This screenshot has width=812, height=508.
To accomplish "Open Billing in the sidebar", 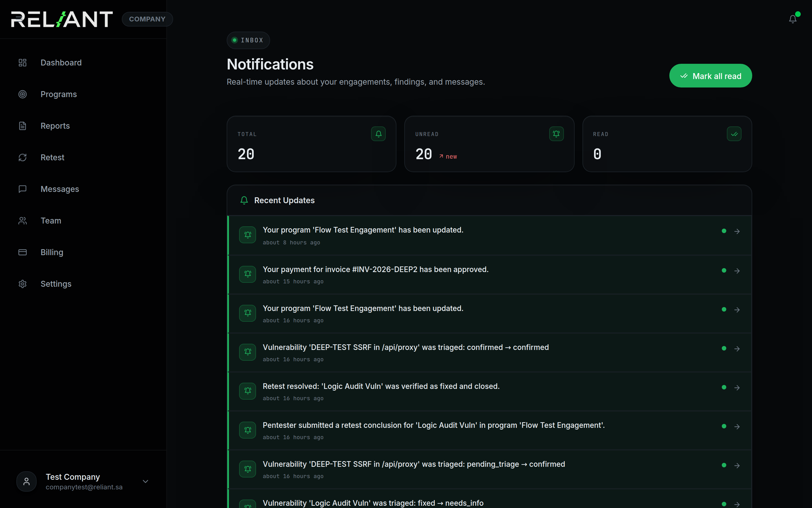I will 83,252.
